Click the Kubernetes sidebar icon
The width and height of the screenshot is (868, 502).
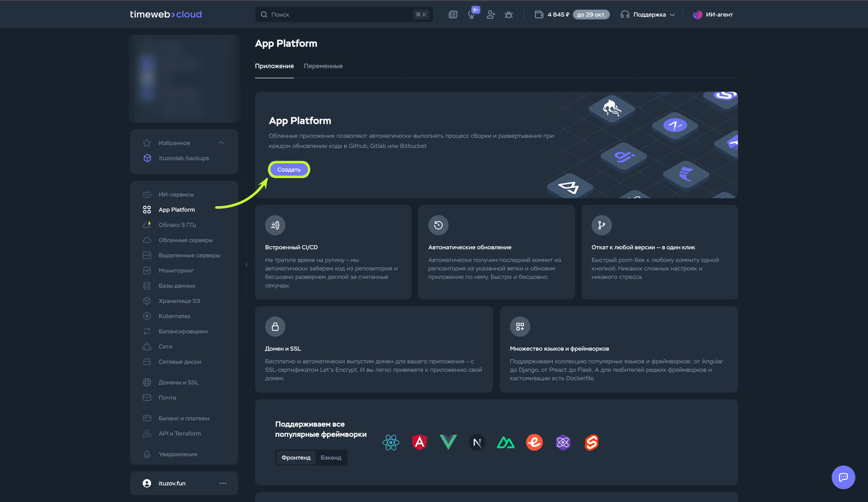tap(147, 316)
